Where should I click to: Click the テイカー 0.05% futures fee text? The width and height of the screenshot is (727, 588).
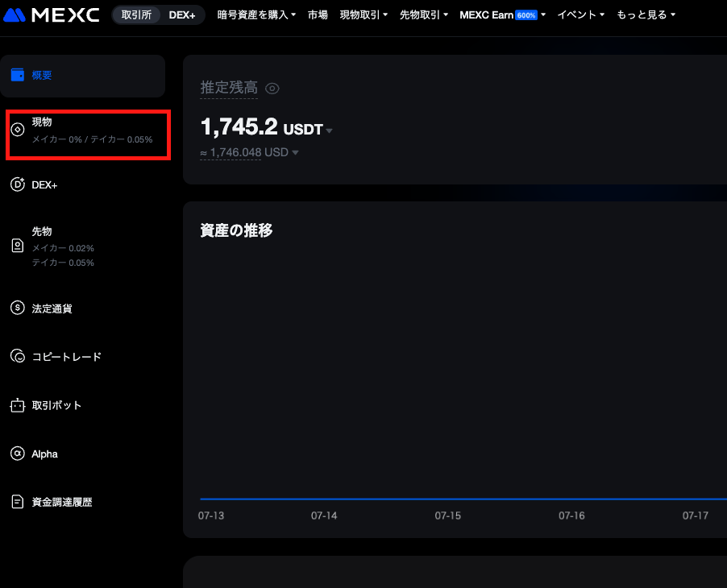[x=63, y=263]
